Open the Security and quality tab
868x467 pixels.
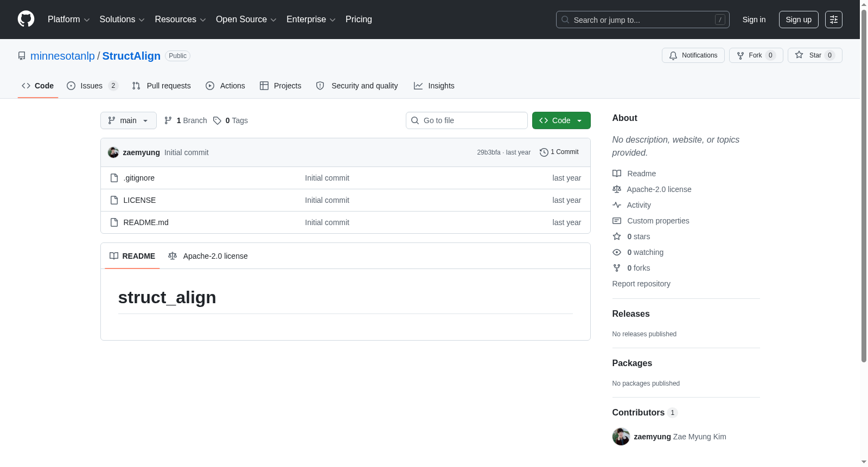coord(357,86)
